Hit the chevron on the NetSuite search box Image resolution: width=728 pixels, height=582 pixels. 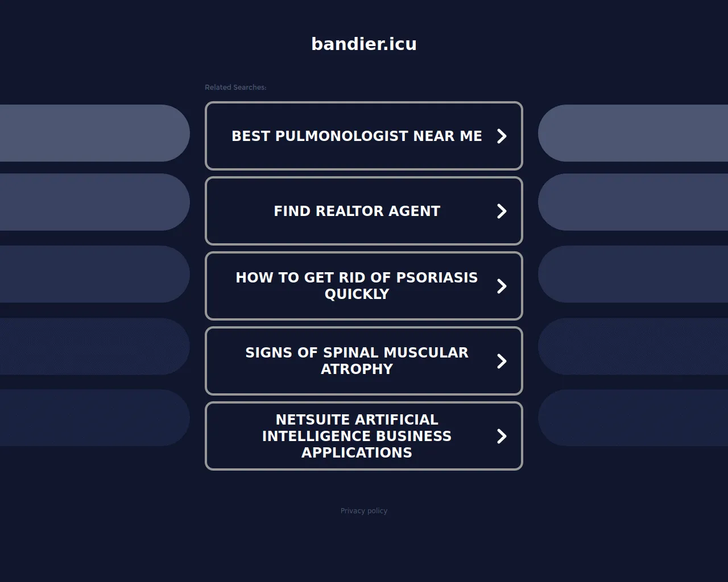[502, 436]
